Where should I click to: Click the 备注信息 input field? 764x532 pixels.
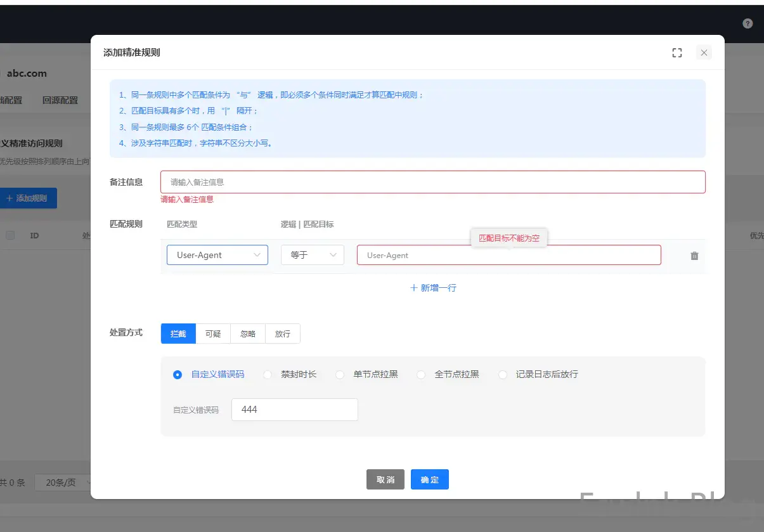click(432, 182)
